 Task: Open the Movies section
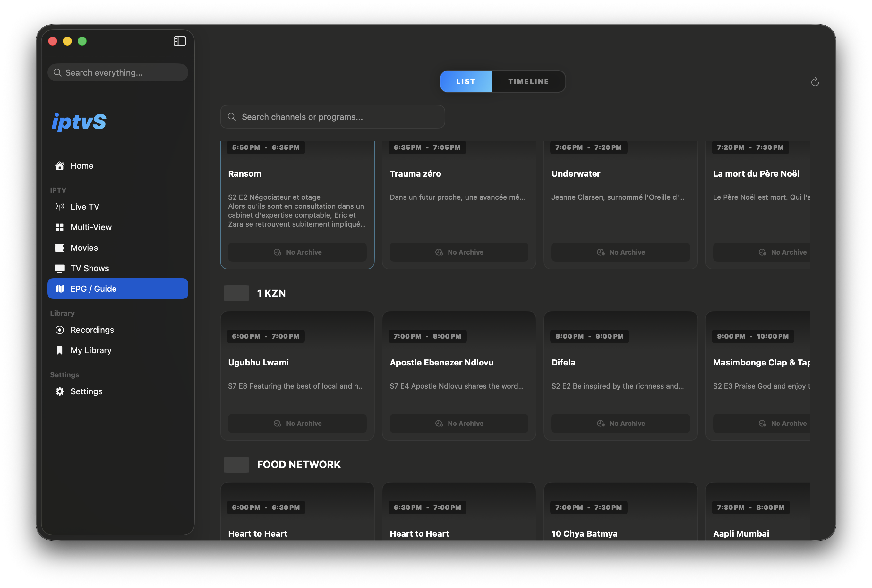tap(118, 248)
